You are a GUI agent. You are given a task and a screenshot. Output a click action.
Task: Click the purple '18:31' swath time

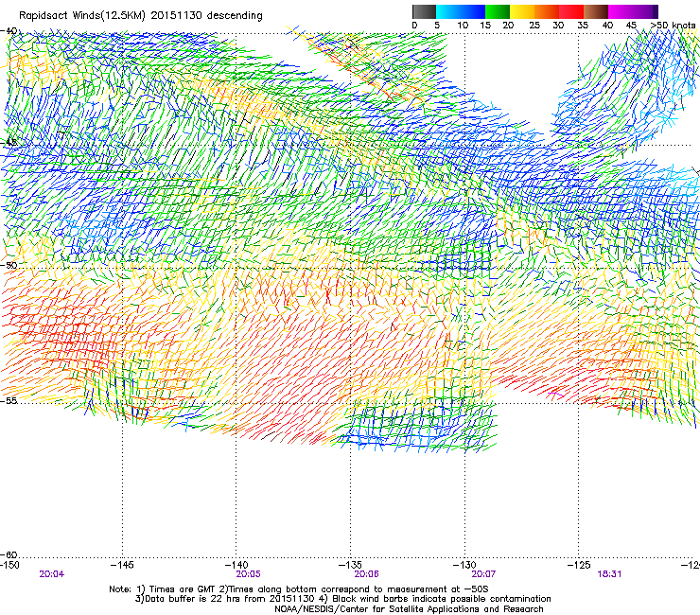click(609, 574)
